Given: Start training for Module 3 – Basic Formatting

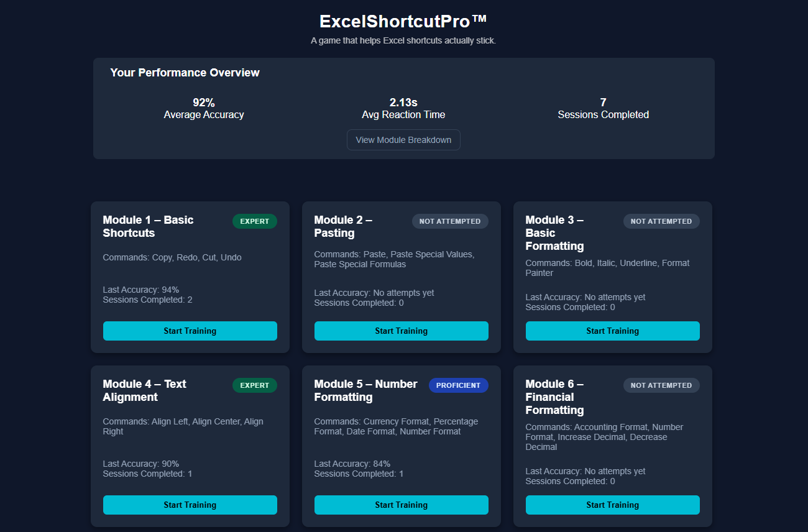Looking at the screenshot, I should point(612,331).
